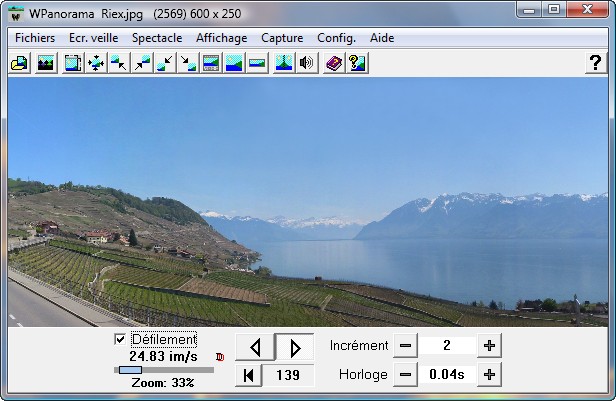Image resolution: width=616 pixels, height=401 pixels.
Task: Click the small red counter icon near speed
Action: pyautogui.click(x=220, y=357)
